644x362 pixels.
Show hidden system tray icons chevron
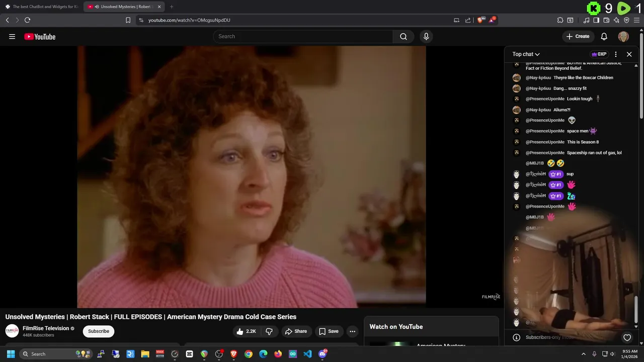pos(584,354)
